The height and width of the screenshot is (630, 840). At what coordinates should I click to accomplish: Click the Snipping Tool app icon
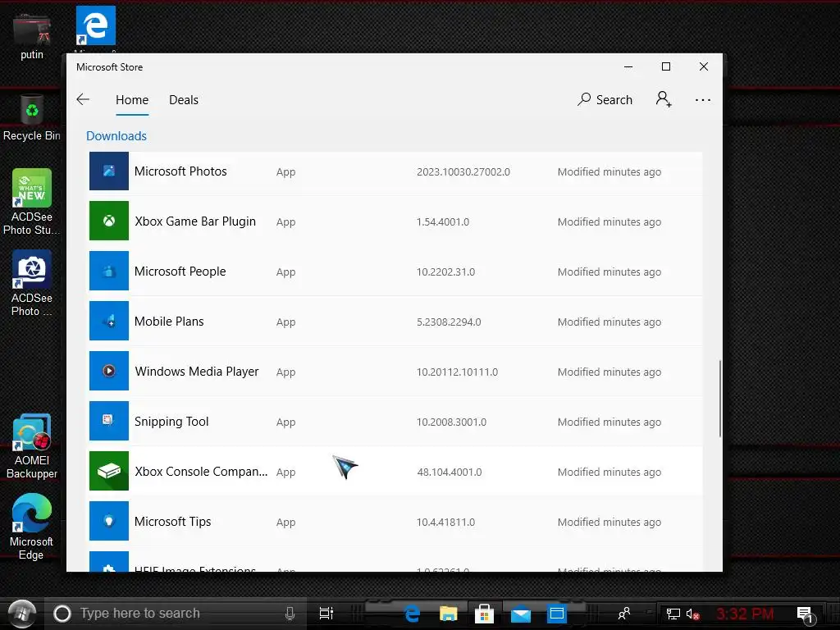click(x=109, y=421)
